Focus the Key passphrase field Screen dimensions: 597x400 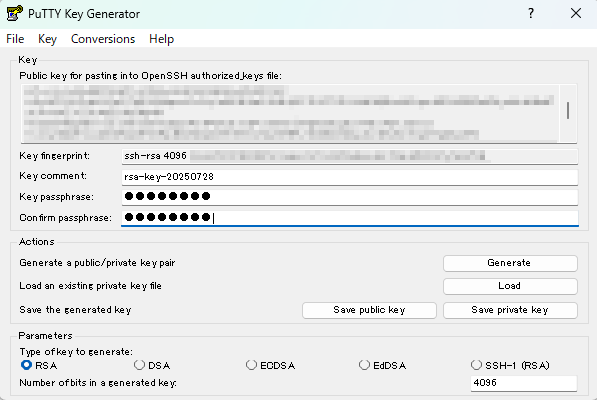pos(350,197)
